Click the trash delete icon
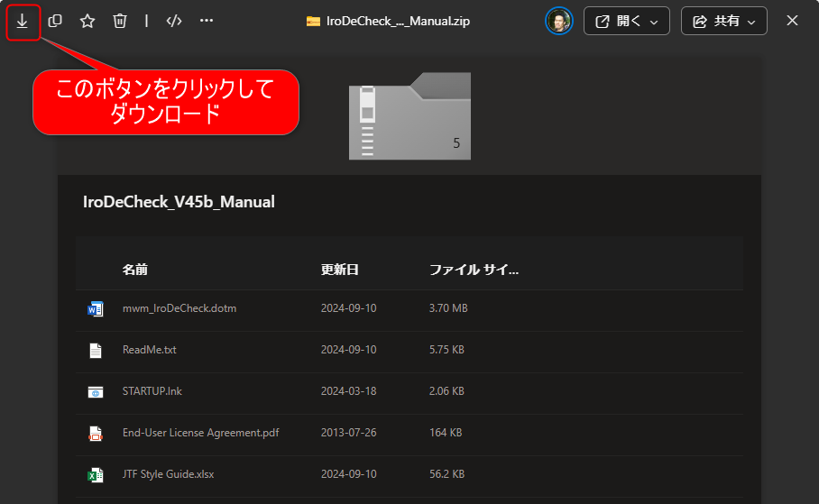Image resolution: width=819 pixels, height=504 pixels. tap(120, 21)
